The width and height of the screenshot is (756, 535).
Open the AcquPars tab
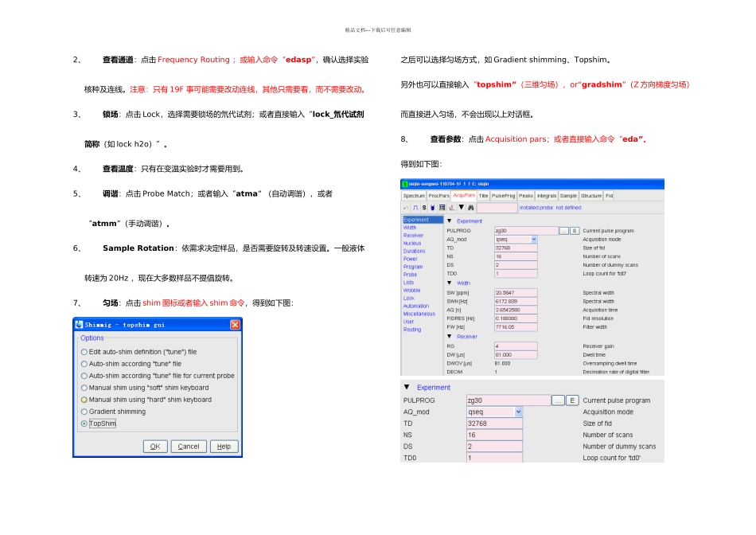[x=464, y=195]
